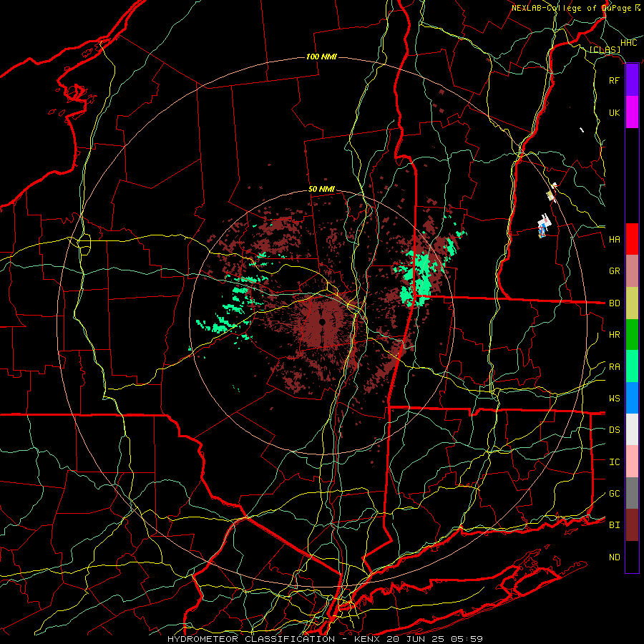Click the WS blue legend swatch
This screenshot has width=644, height=644.
[632, 398]
